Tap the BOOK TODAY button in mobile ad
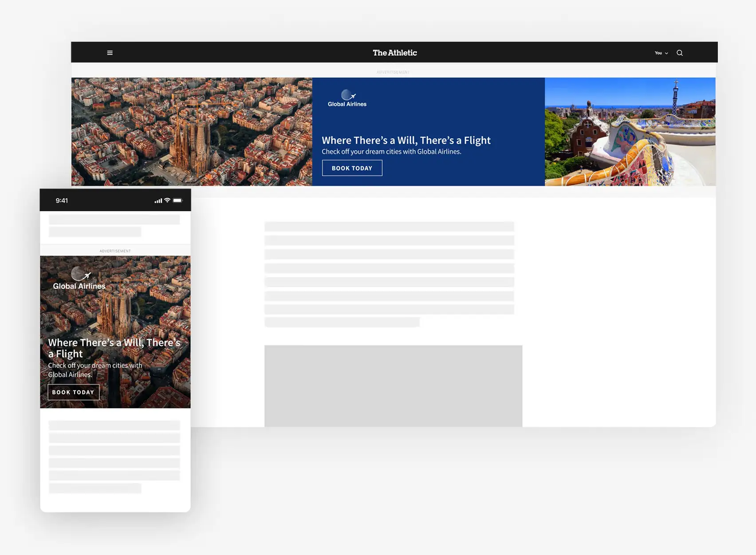The width and height of the screenshot is (756, 555). point(73,392)
